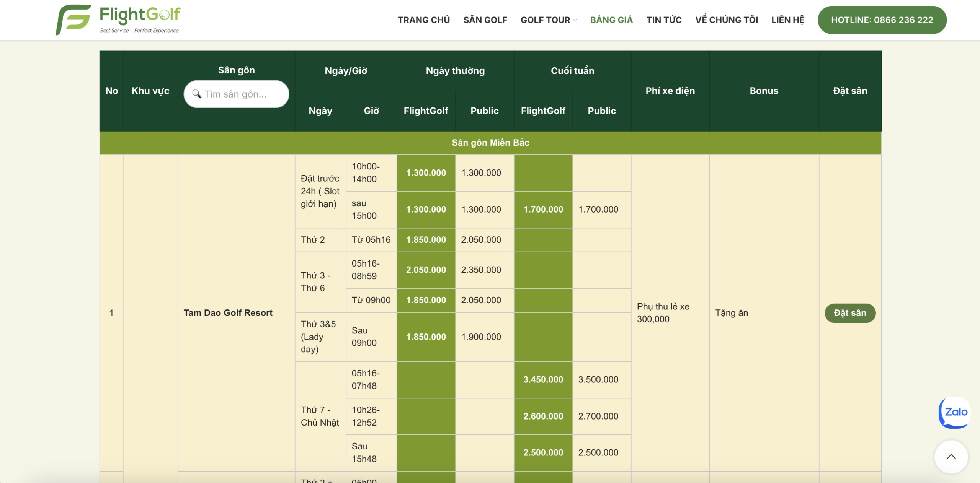The width and height of the screenshot is (980, 483).
Task: Click the Sau 15h48 time slot cell
Action: point(371,453)
